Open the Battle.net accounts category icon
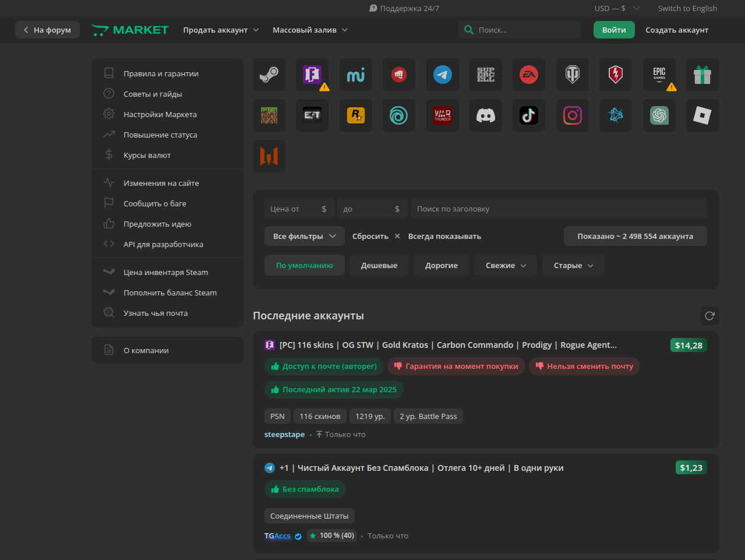This screenshot has width=745, height=560. tap(616, 115)
